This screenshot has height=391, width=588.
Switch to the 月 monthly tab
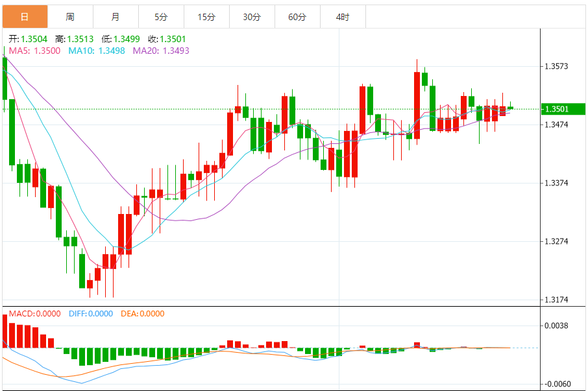(x=116, y=17)
